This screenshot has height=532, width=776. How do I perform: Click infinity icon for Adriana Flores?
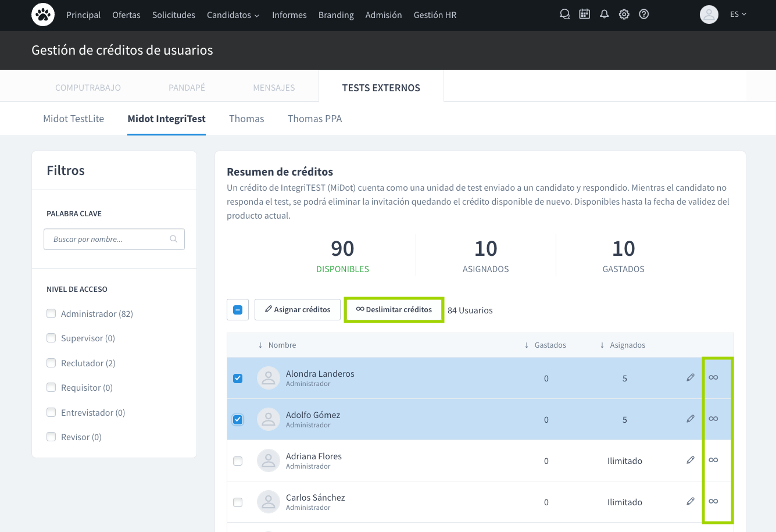tap(713, 460)
